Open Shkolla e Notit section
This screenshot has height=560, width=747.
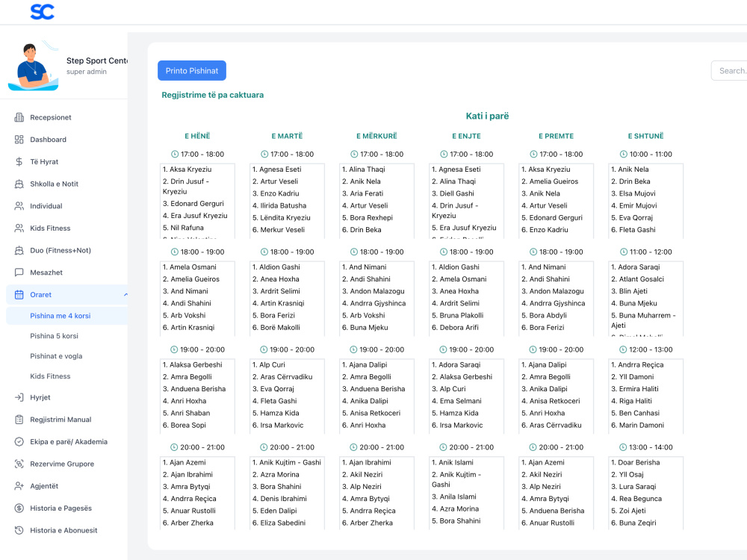click(54, 184)
